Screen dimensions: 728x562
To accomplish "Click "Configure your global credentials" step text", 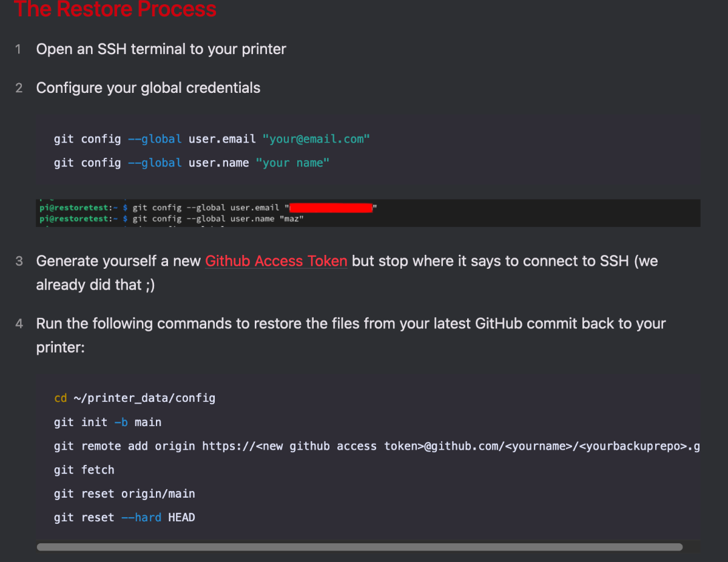I will [x=148, y=88].
